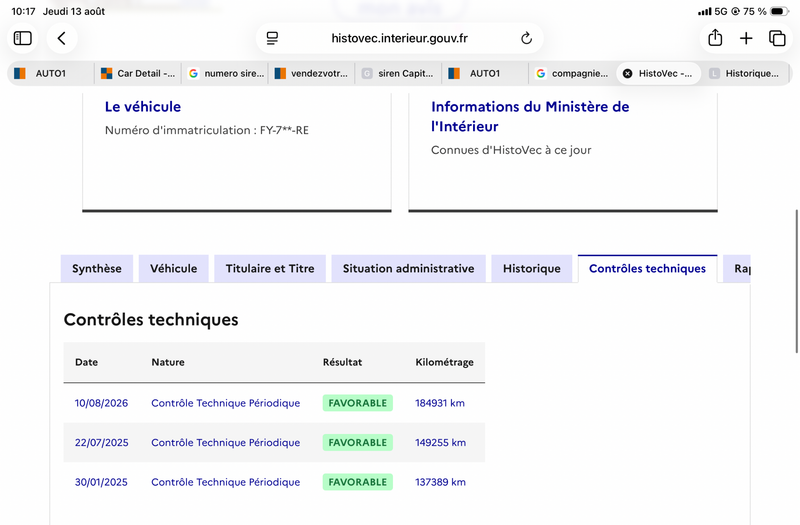The image size is (800, 525).
Task: Click Informations du Ministère de l'Intérieur heading
Action: (x=530, y=116)
